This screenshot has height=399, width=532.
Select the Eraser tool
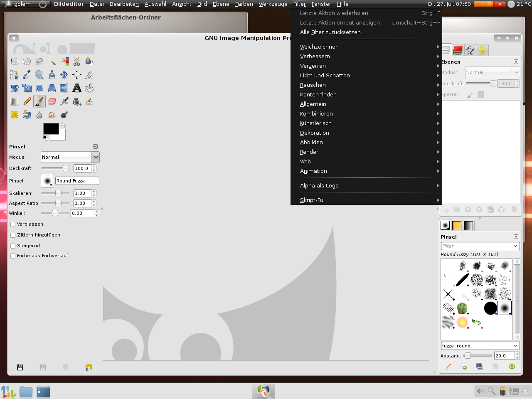point(52,101)
